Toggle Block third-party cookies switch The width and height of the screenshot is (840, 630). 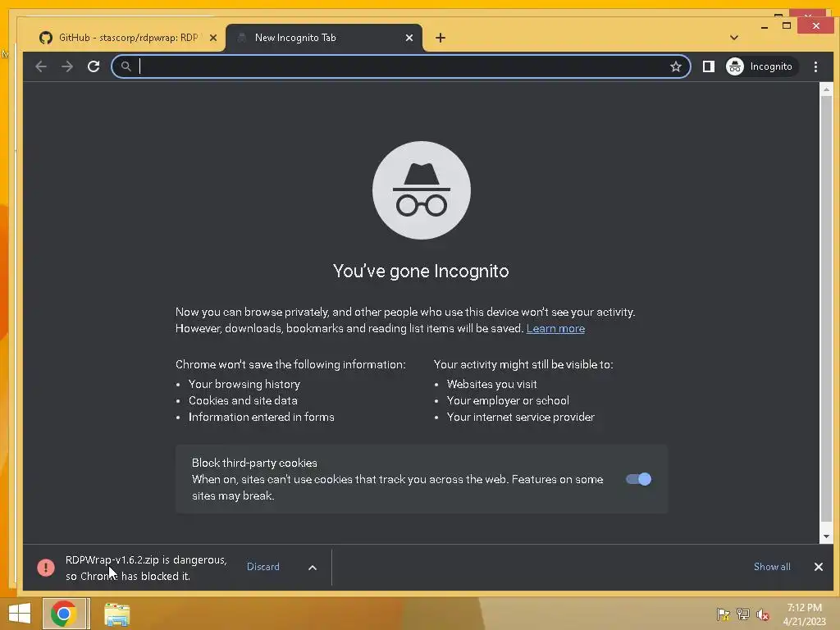pos(638,479)
